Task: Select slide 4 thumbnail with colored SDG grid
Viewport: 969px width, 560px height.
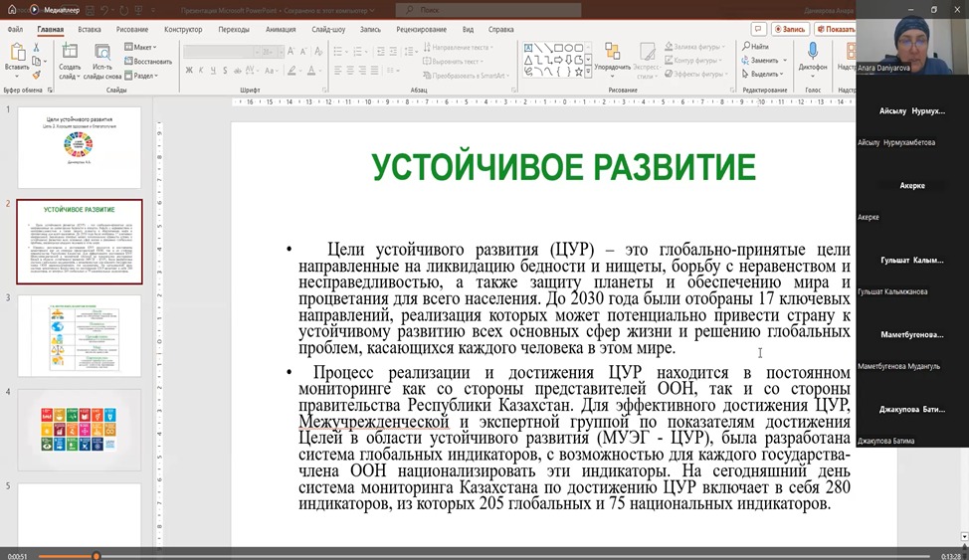Action: [x=80, y=431]
